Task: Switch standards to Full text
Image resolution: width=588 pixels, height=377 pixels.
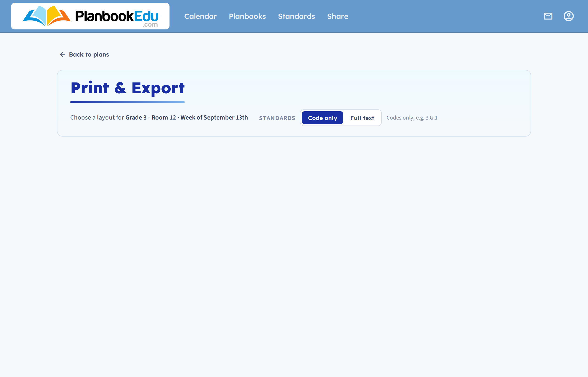Action: (362, 118)
